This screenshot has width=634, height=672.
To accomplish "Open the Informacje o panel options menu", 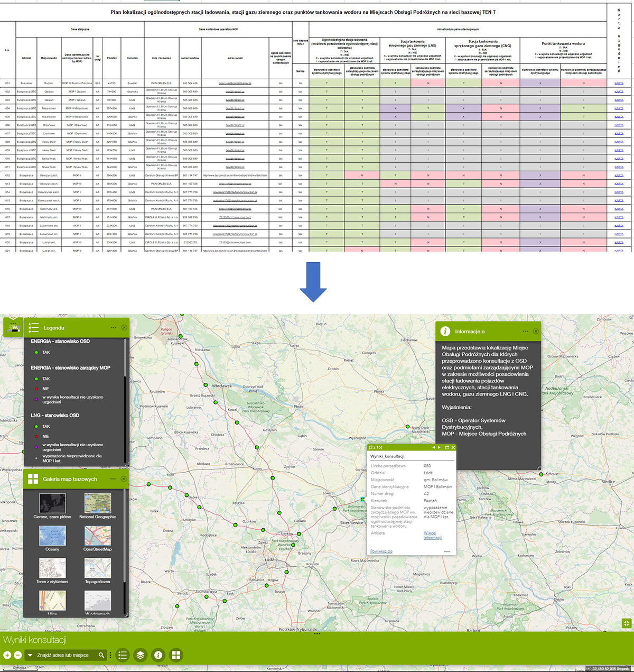I will (525, 332).
